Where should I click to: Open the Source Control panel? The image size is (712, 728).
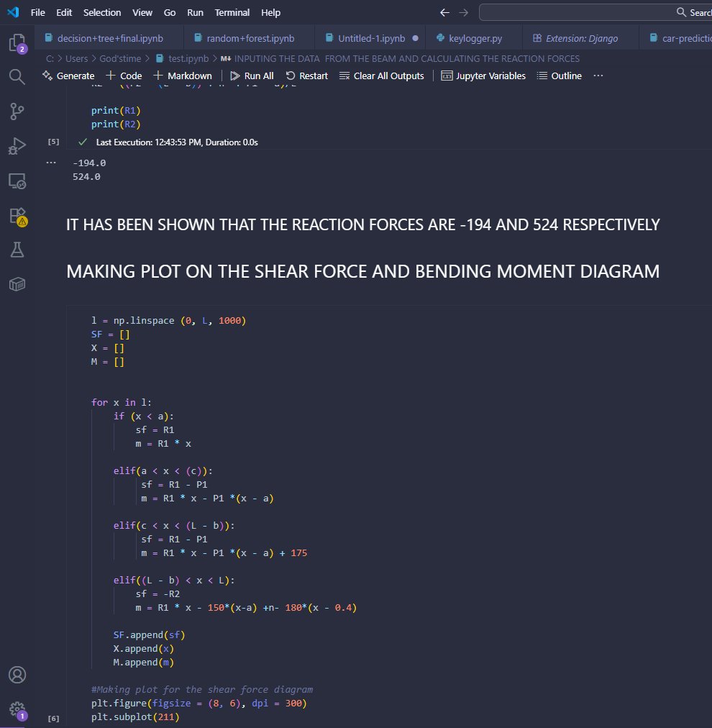(16, 111)
